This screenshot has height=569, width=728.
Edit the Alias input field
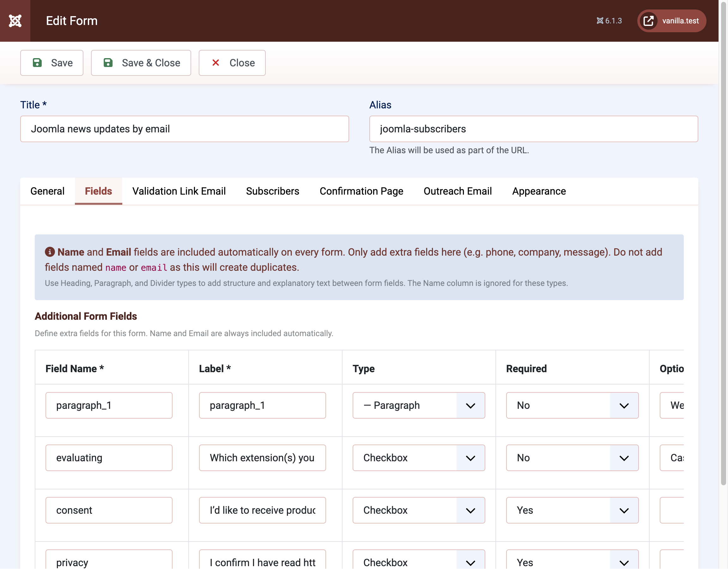click(x=533, y=129)
